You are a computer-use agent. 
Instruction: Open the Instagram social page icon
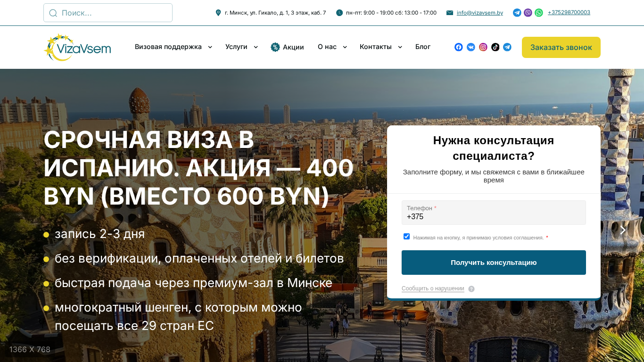tap(483, 47)
